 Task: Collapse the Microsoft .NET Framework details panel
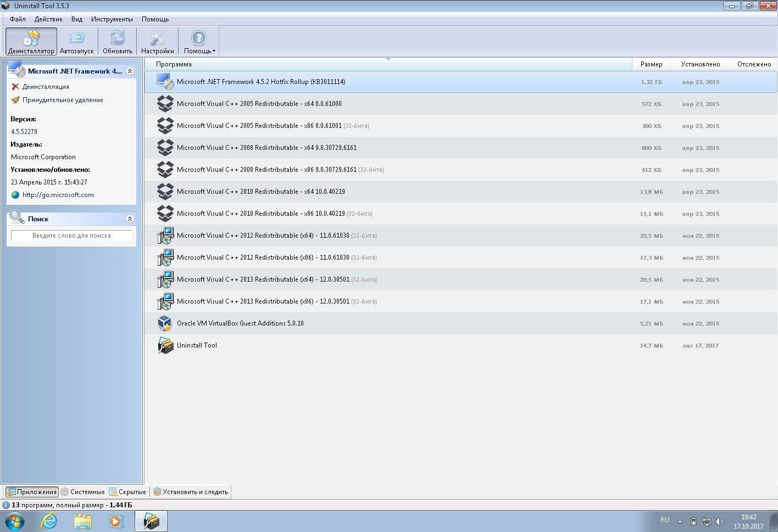[130, 71]
